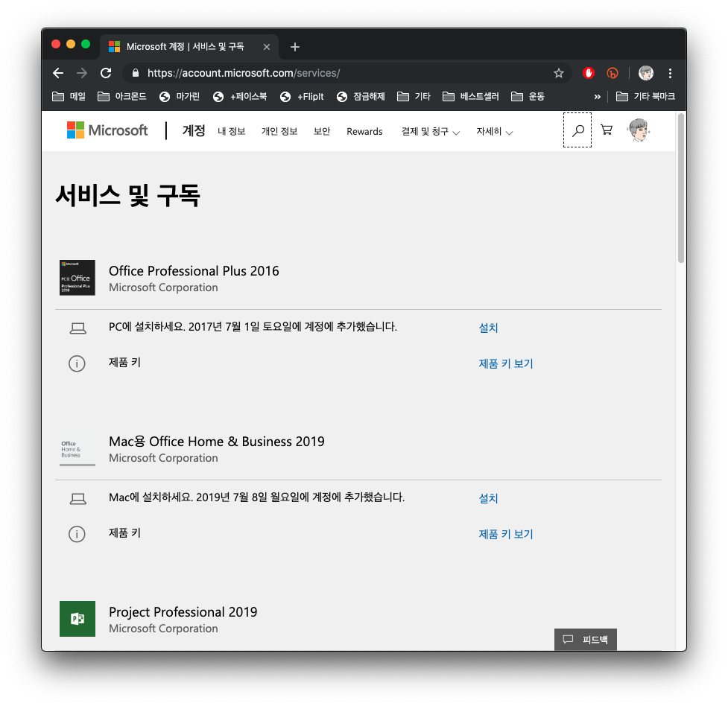
Task: Open the 메일 bookmark folder
Action: [69, 97]
